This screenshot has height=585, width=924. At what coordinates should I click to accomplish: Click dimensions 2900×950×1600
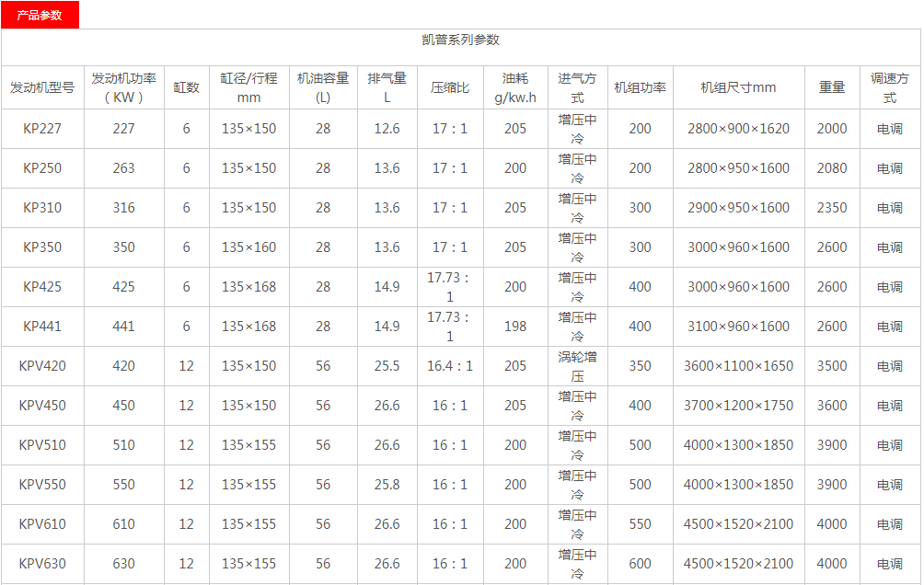tap(738, 207)
